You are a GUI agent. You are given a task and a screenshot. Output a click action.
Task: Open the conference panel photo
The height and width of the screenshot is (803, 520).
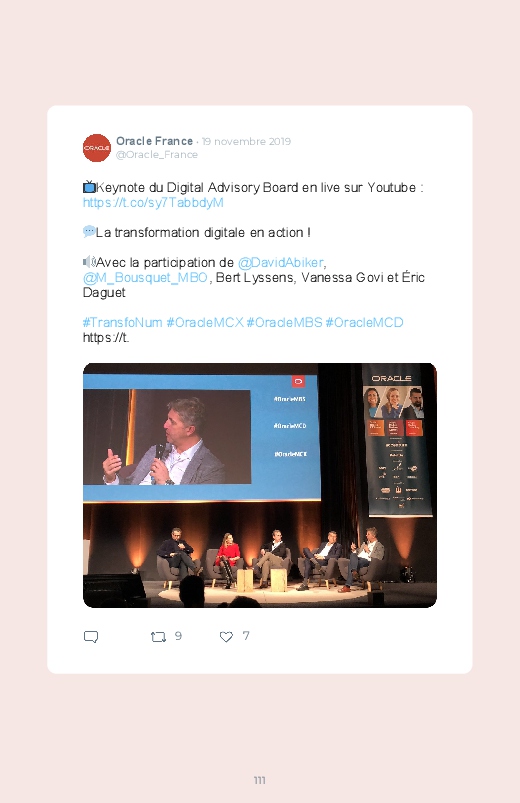pyautogui.click(x=260, y=485)
